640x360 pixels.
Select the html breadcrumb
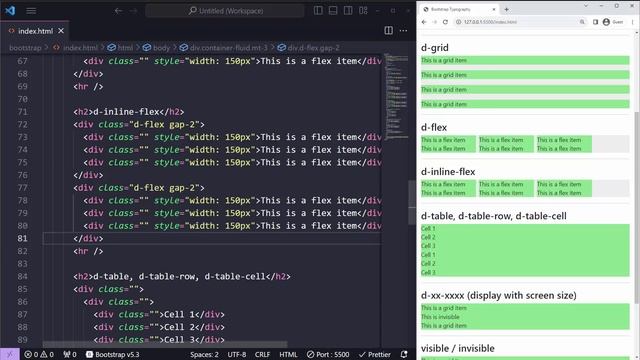[125, 48]
